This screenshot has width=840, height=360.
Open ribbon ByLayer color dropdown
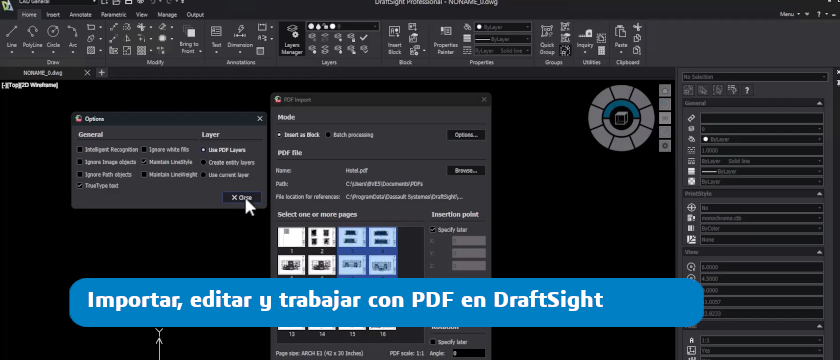click(x=502, y=27)
